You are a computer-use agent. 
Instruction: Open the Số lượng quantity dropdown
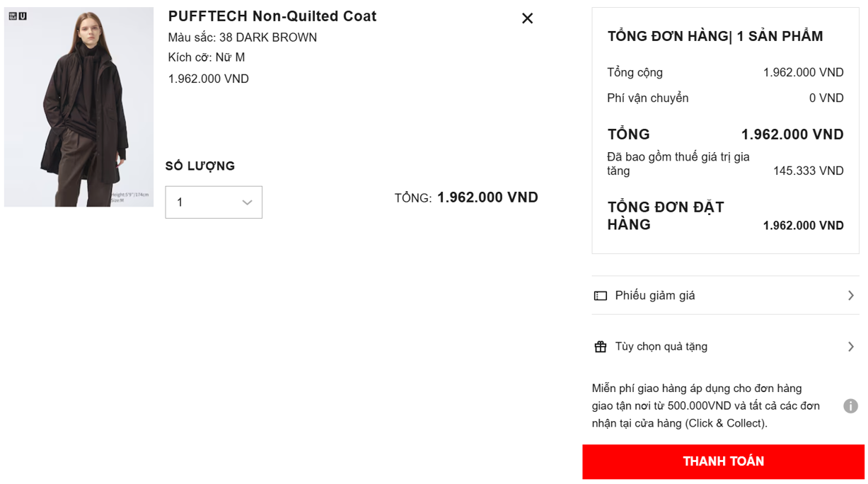(x=213, y=202)
